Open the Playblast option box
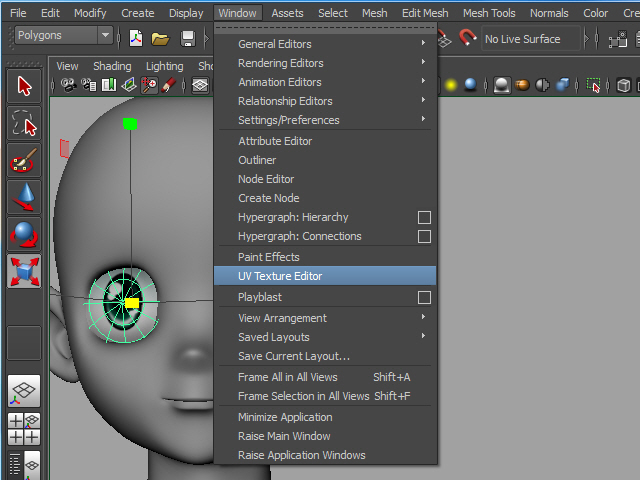640x480 pixels. (424, 297)
